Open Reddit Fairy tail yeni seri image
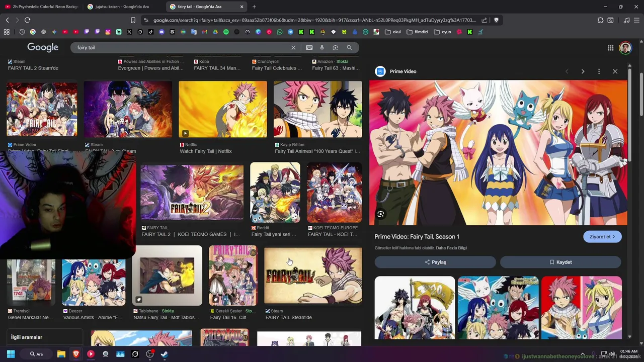Viewport: 644px width, 362px height. [x=275, y=193]
